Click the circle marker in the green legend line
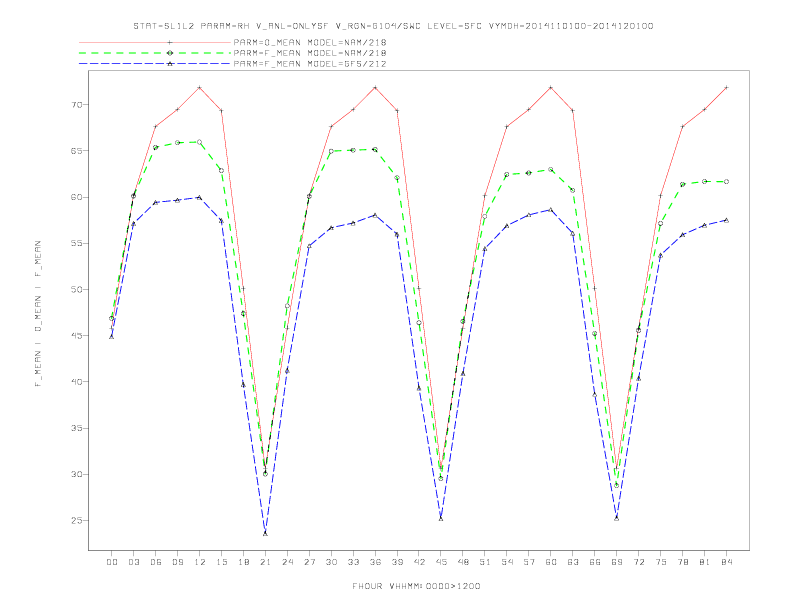 coord(170,53)
